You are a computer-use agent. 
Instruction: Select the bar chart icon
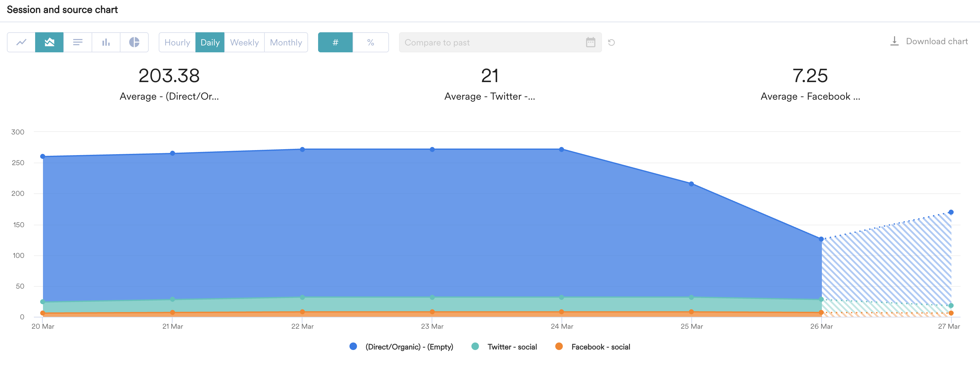106,42
